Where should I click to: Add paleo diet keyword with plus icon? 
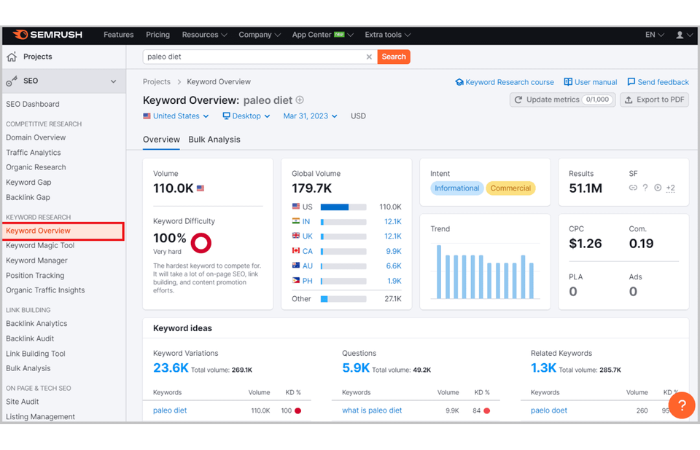[300, 100]
